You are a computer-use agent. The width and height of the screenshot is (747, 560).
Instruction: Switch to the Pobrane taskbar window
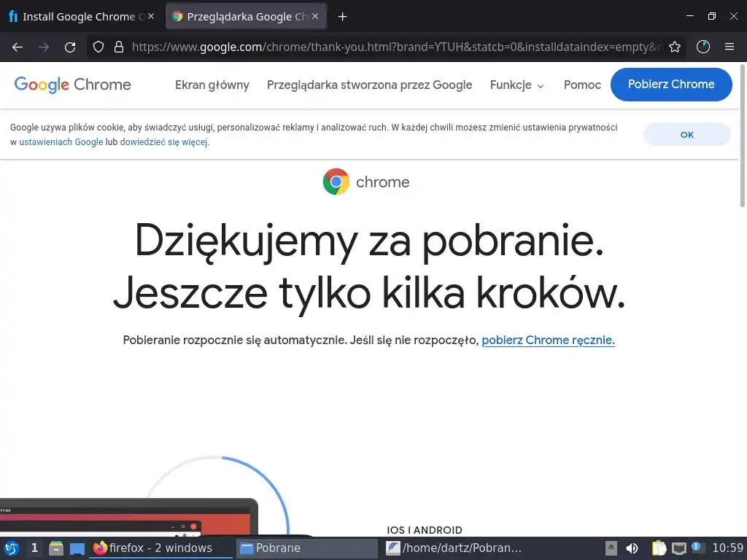click(x=306, y=548)
